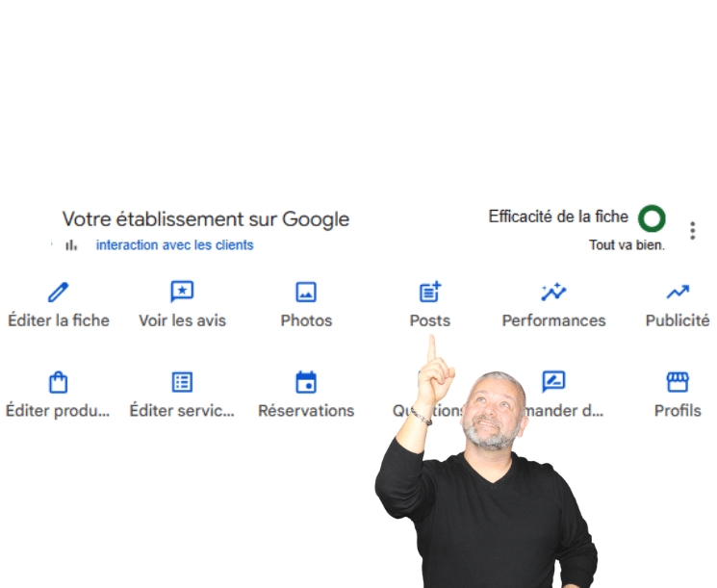The height and width of the screenshot is (588, 717).
Task: Click the 'Efficacité de la fiche' text
Action: [x=558, y=217]
